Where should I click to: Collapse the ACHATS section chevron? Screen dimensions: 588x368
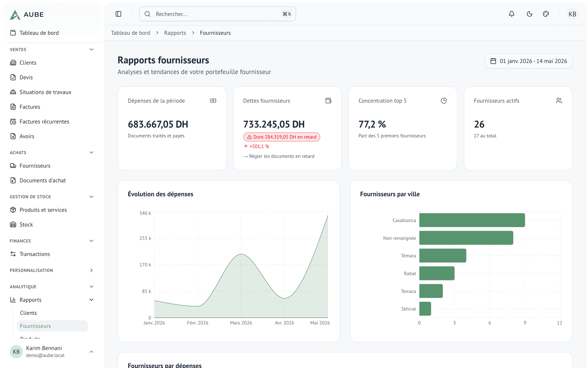tap(91, 152)
